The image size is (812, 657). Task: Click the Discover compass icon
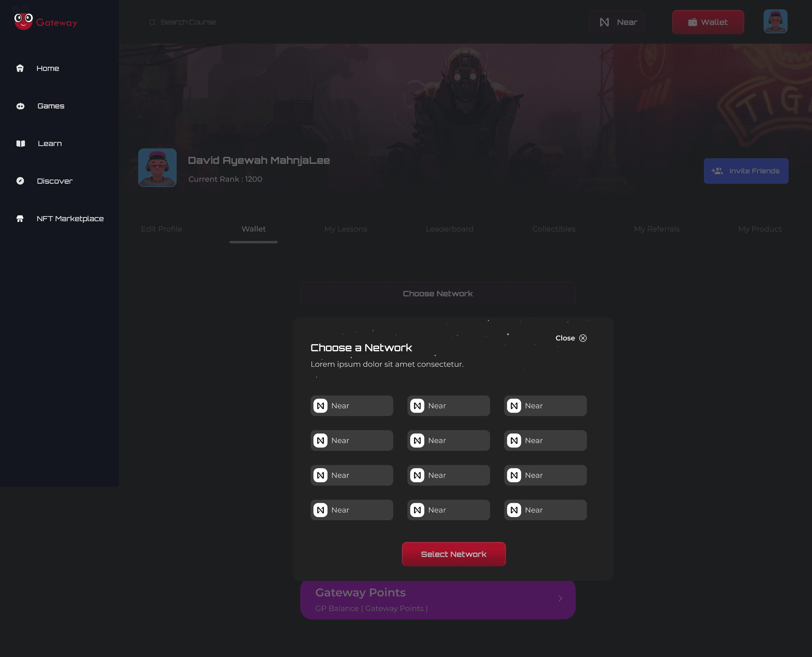click(20, 181)
